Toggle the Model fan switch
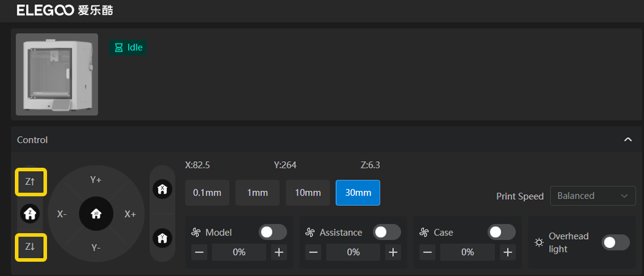 [273, 232]
